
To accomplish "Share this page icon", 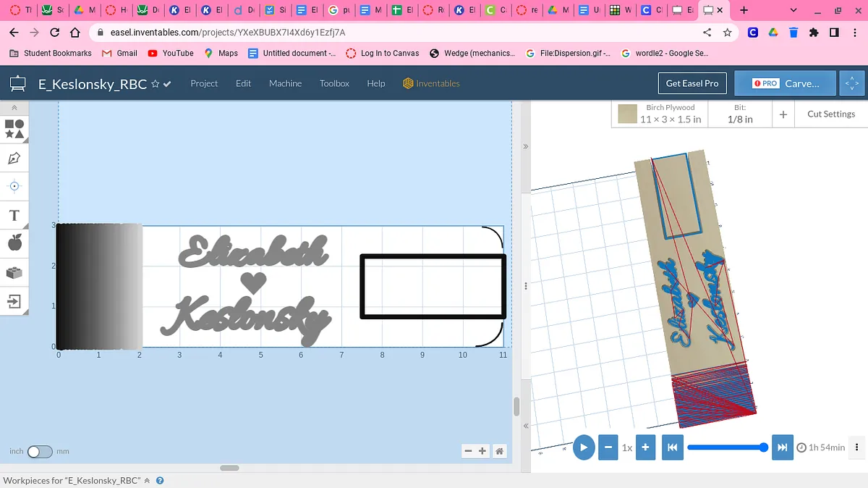I will tap(707, 33).
